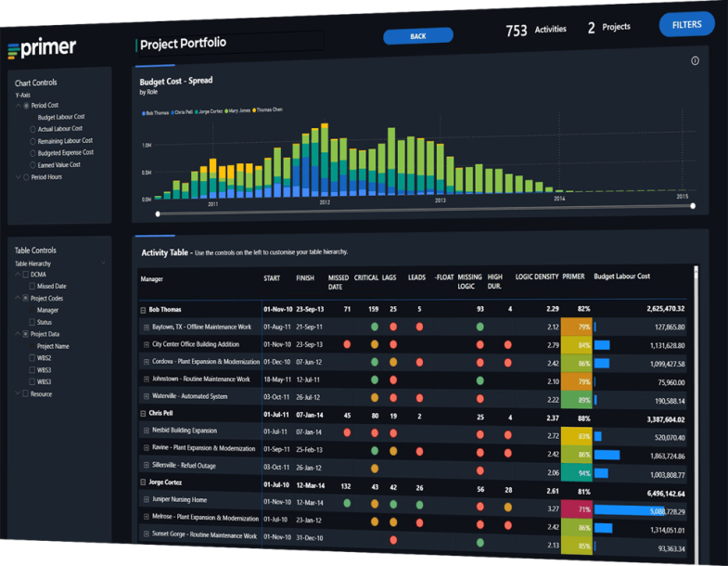Open the FILTERS panel

pyautogui.click(x=686, y=25)
